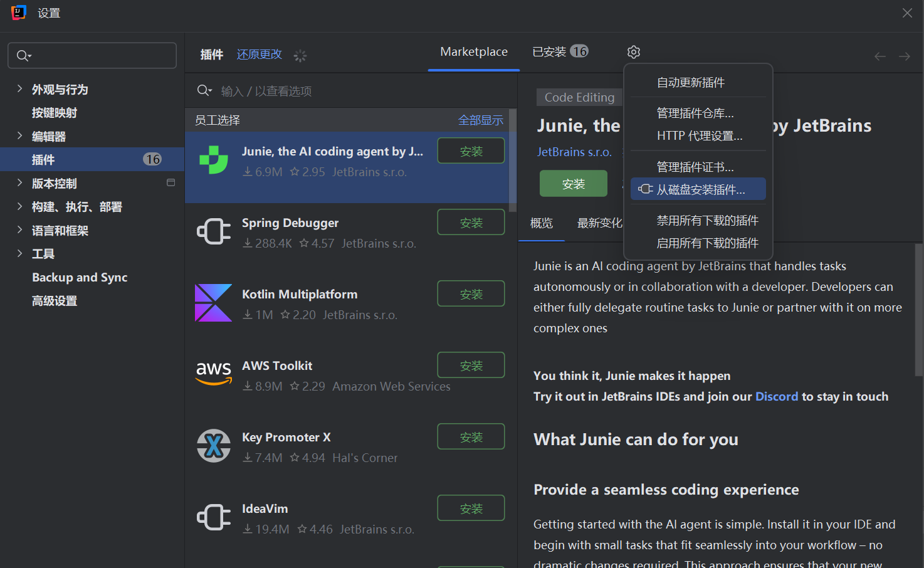Image resolution: width=924 pixels, height=568 pixels.
Task: Click the IntelliJ IDEA logo in title bar
Action: click(x=19, y=13)
